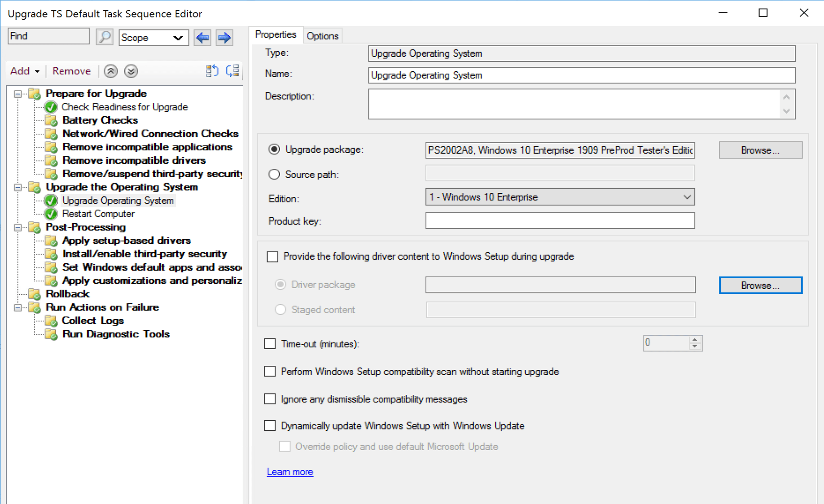Image resolution: width=824 pixels, height=504 pixels.
Task: Click the blue back arrow to find previous
Action: coord(202,38)
